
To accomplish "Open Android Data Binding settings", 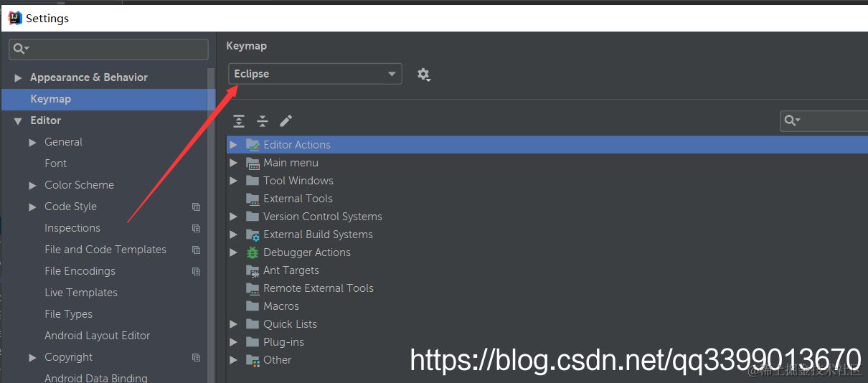I will pos(96,378).
